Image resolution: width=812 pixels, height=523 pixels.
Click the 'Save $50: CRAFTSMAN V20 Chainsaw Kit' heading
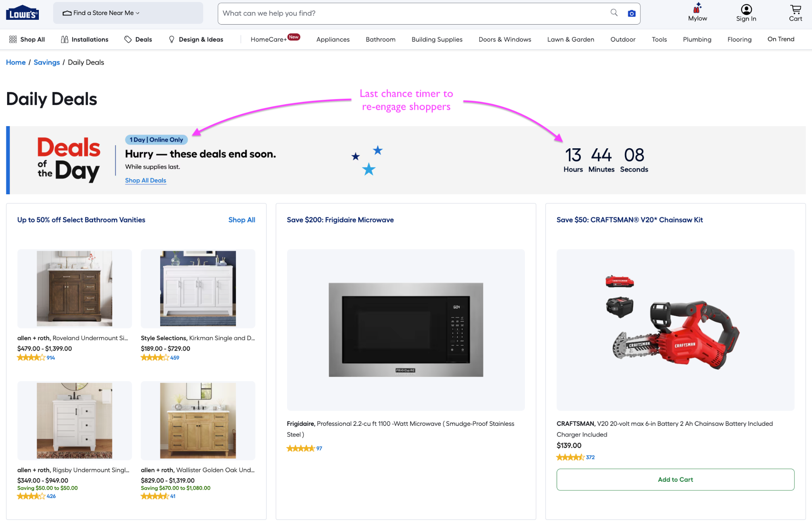pos(630,220)
